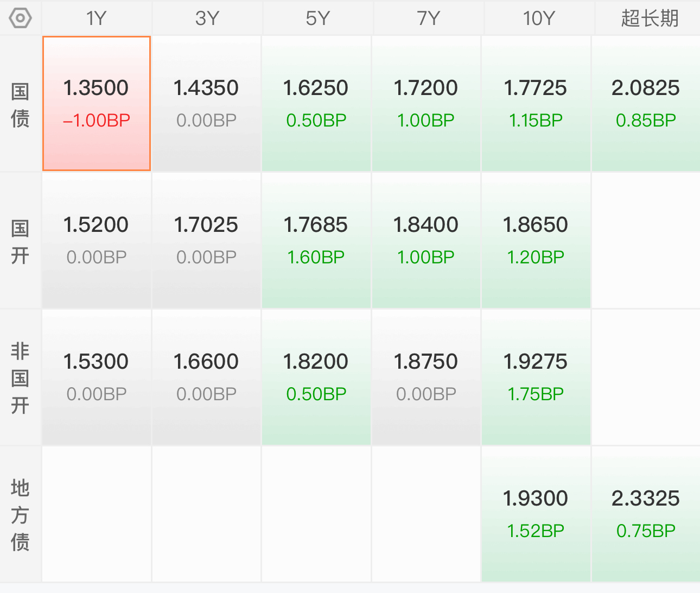
Task: Click the 非国开 row label
Action: coord(21,377)
